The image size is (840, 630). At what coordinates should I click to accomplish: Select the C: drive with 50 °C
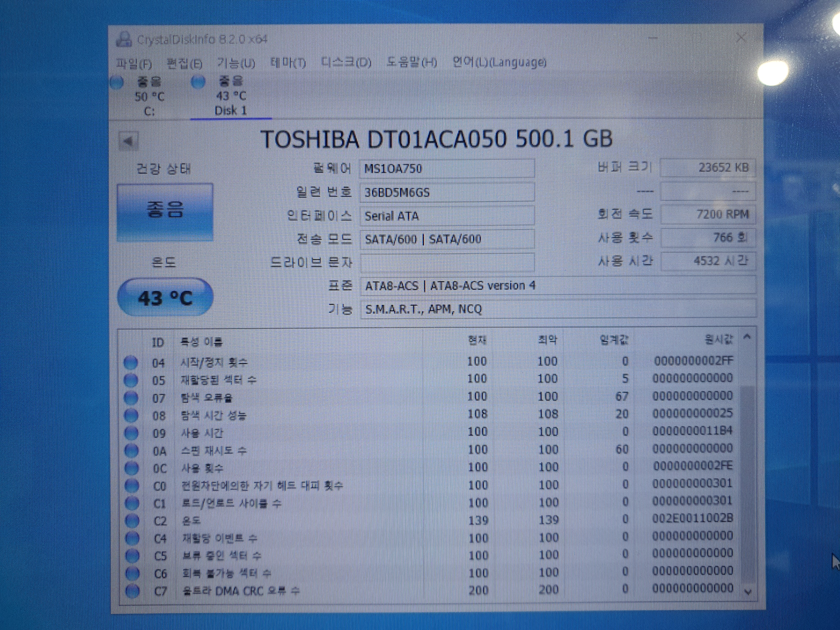[149, 96]
